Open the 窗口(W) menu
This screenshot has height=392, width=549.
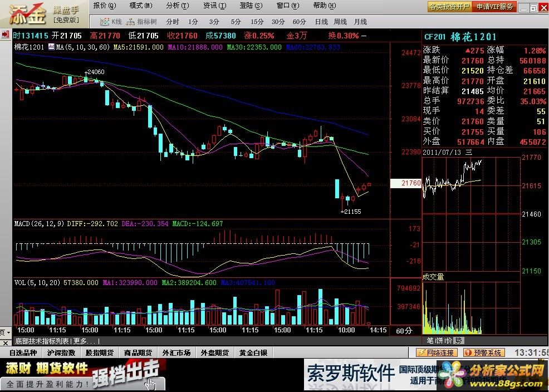coord(288,6)
